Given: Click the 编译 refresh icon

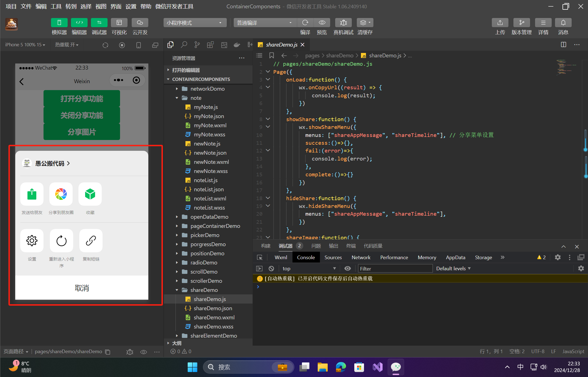Looking at the screenshot, I should [305, 23].
